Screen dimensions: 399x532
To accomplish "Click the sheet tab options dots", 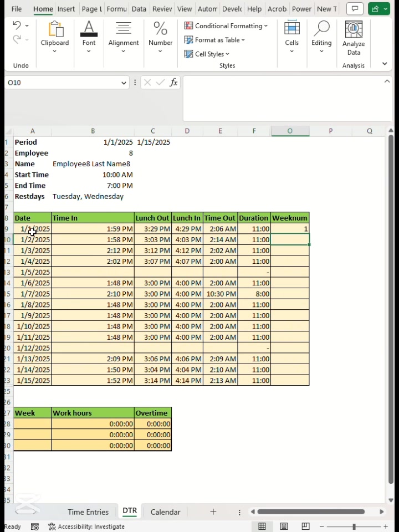I will [239, 512].
